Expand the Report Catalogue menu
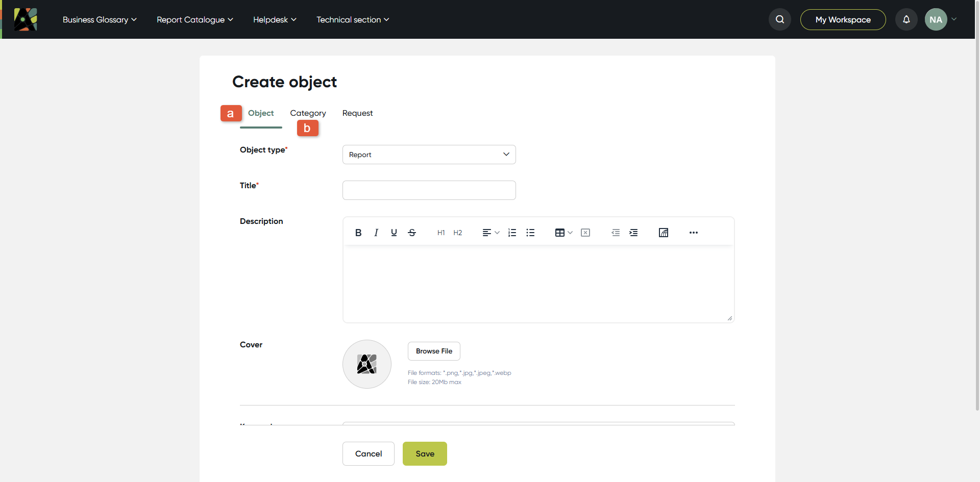980x482 pixels. tap(195, 19)
